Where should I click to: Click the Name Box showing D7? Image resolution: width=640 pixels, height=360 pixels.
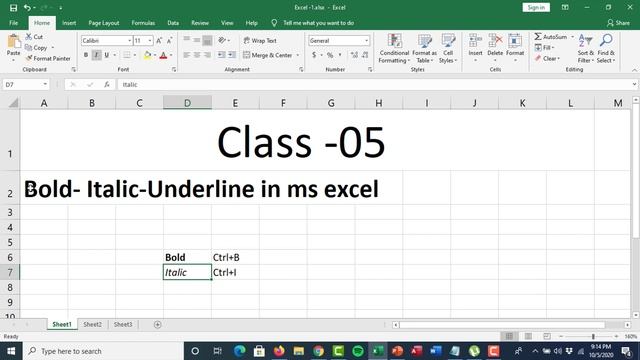pyautogui.click(x=26, y=84)
